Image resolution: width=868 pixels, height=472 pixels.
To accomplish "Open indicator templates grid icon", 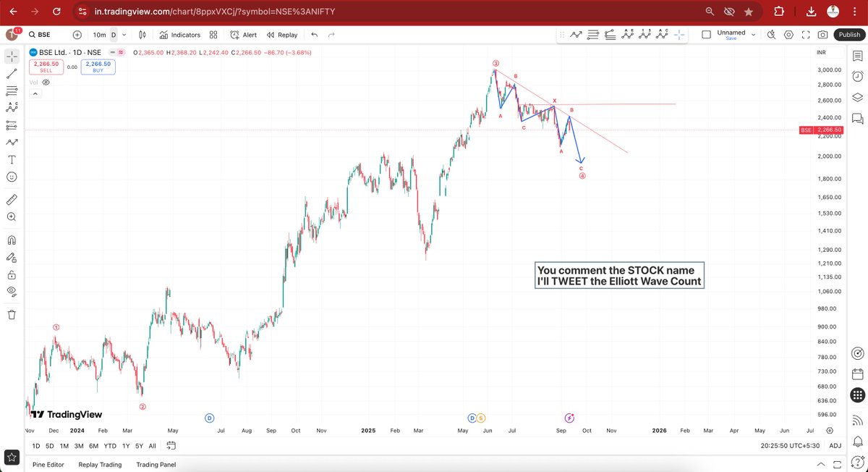I will pos(213,35).
